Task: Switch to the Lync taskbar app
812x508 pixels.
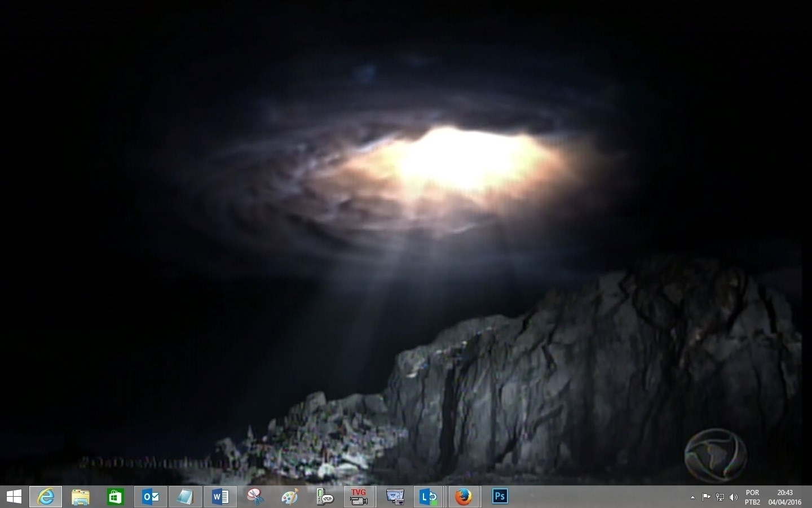Action: [x=429, y=497]
